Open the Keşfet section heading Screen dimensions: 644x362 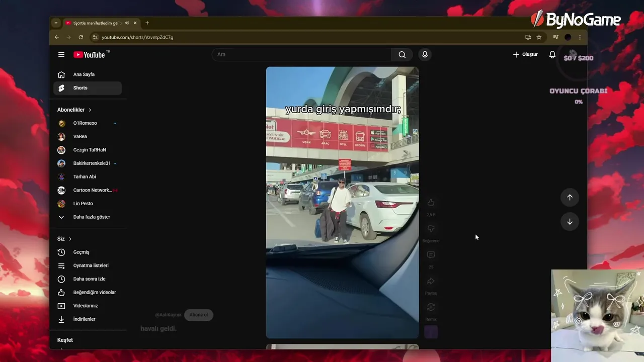pos(65,340)
